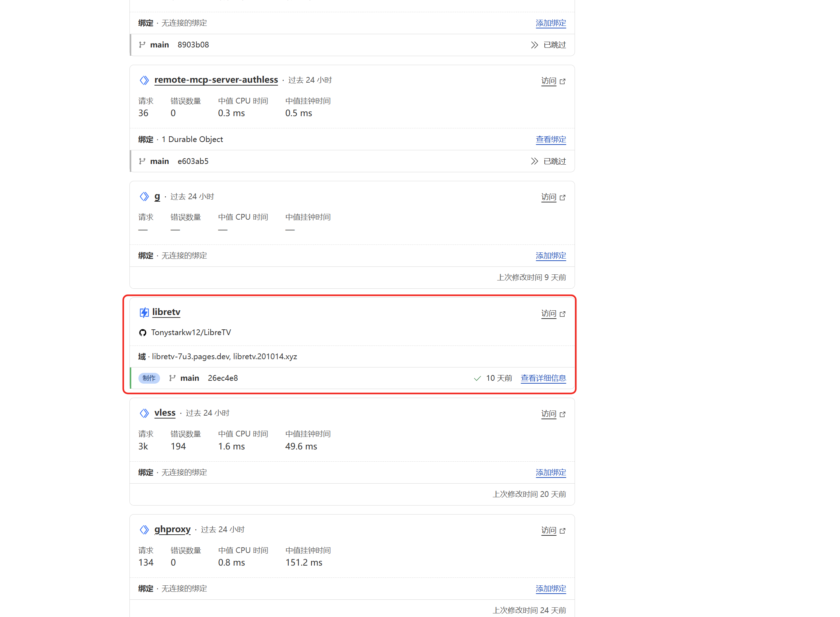Click commit hash 8903b08
840x617 pixels.
(x=193, y=45)
